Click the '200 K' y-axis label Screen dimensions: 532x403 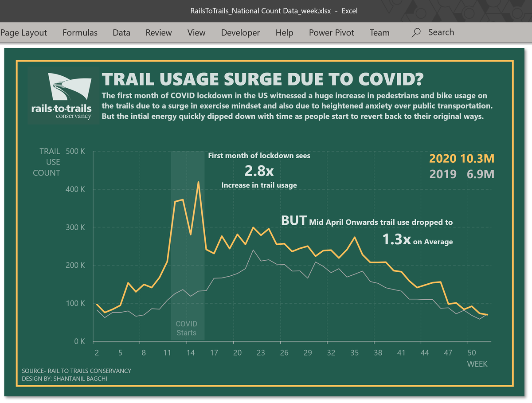click(75, 265)
